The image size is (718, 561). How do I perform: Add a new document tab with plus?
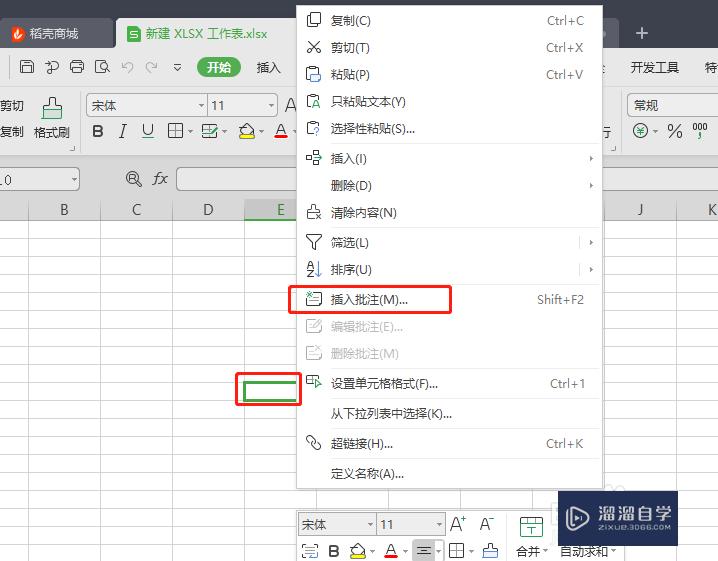(642, 33)
